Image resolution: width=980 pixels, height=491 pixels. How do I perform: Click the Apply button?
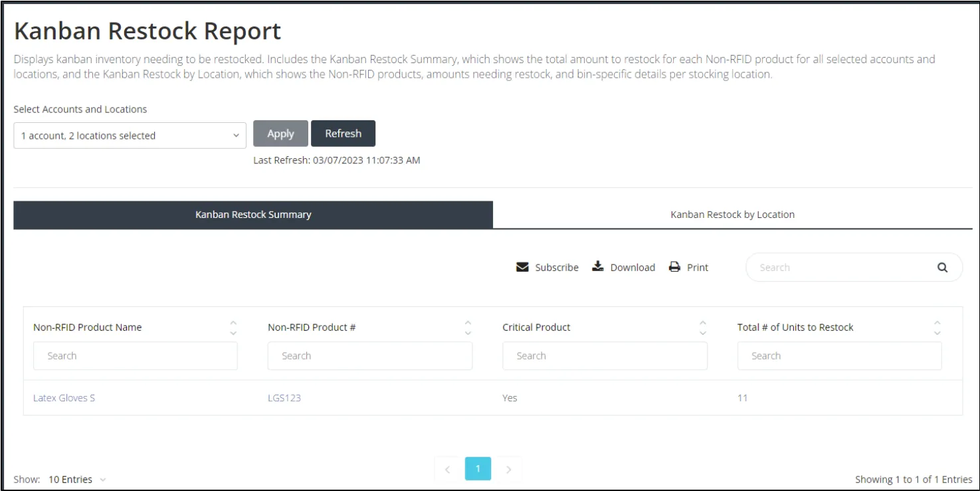coord(280,134)
